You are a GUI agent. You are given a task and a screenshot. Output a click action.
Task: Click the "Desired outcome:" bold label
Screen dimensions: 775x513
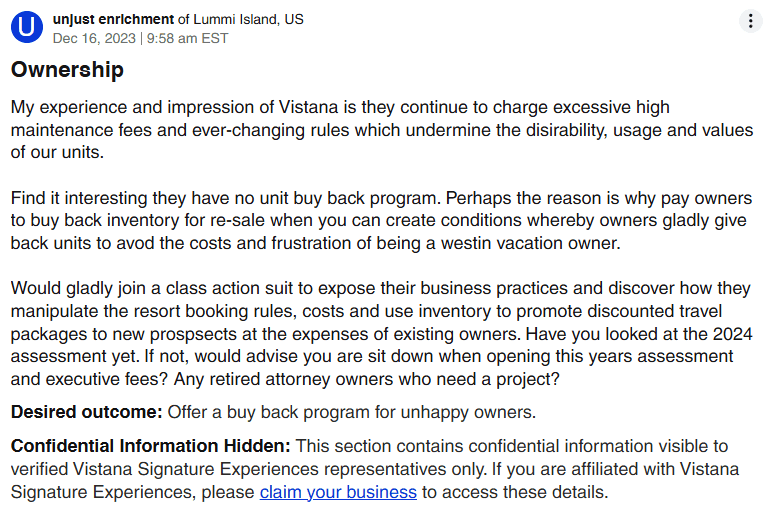[86, 412]
